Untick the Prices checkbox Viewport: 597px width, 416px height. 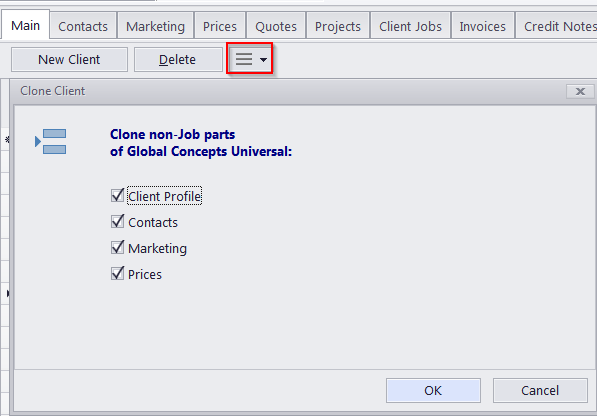coord(118,274)
